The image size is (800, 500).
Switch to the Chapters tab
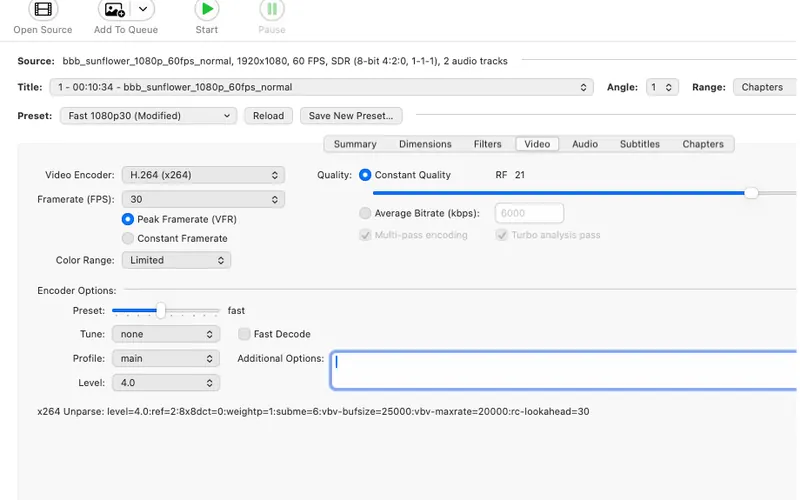point(703,144)
